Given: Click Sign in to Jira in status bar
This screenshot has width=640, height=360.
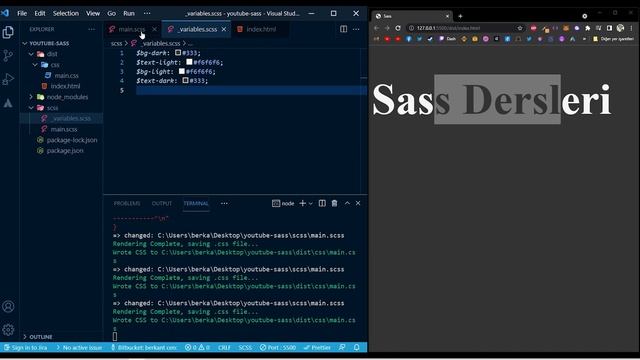Looking at the screenshot, I should [26, 347].
